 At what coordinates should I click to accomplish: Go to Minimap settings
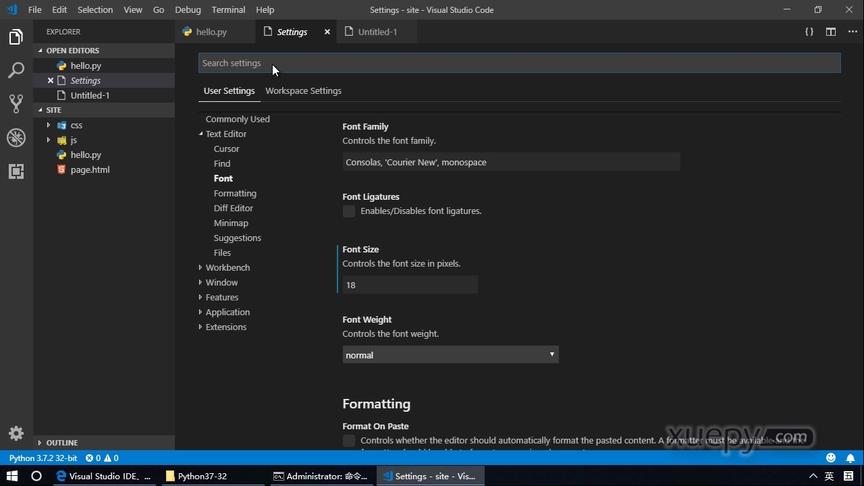[x=231, y=223]
